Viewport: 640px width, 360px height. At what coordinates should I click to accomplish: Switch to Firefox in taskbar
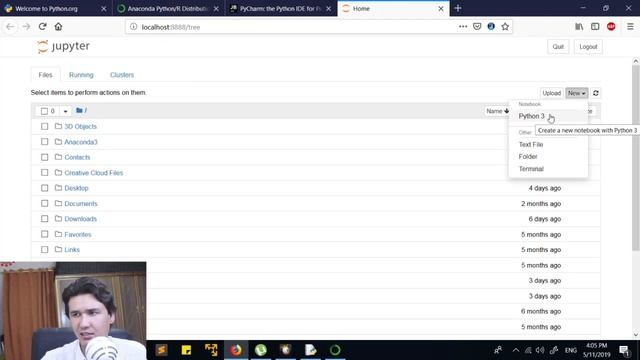pyautogui.click(x=236, y=350)
